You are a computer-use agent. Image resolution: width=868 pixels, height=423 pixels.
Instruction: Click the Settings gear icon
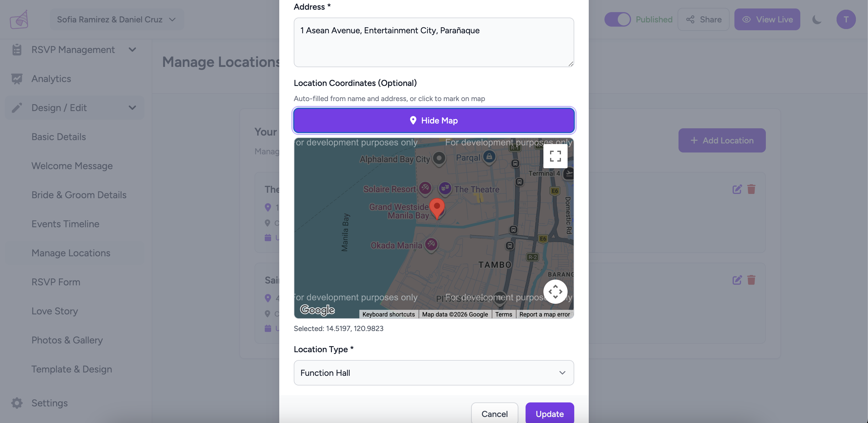(x=17, y=403)
